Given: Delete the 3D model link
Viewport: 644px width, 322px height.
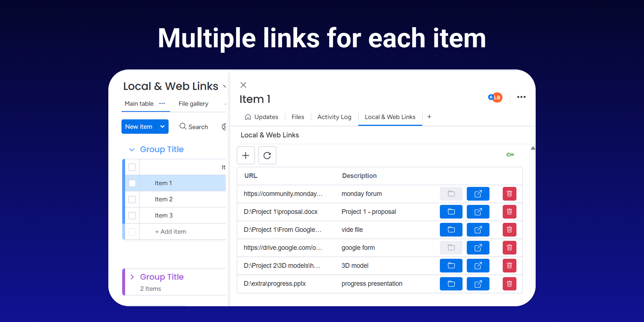Looking at the screenshot, I should pyautogui.click(x=509, y=266).
